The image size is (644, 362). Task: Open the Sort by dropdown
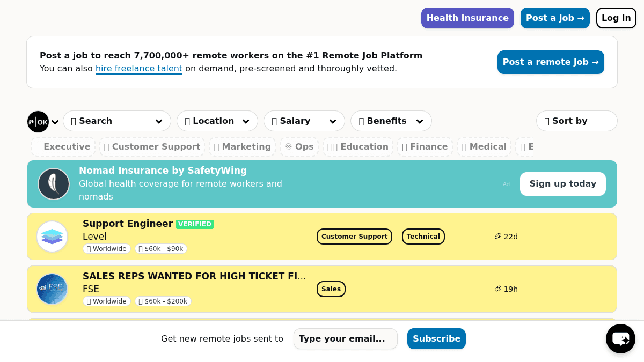click(x=577, y=121)
